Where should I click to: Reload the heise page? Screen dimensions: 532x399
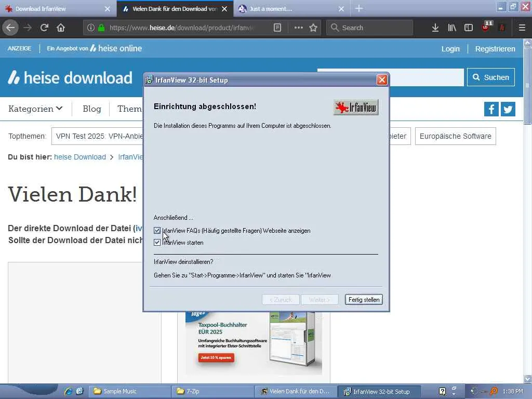[44, 28]
